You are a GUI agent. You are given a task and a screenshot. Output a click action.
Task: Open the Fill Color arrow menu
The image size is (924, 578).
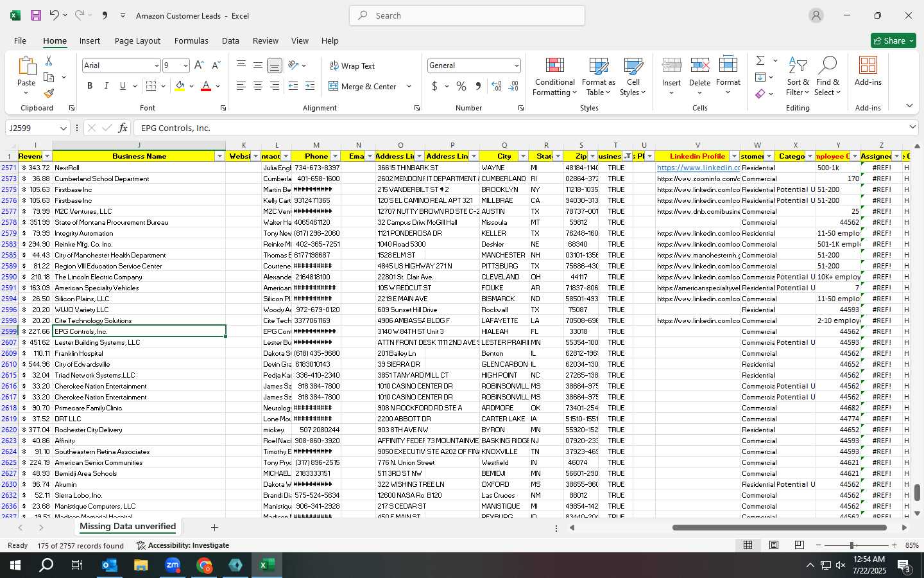(x=191, y=86)
